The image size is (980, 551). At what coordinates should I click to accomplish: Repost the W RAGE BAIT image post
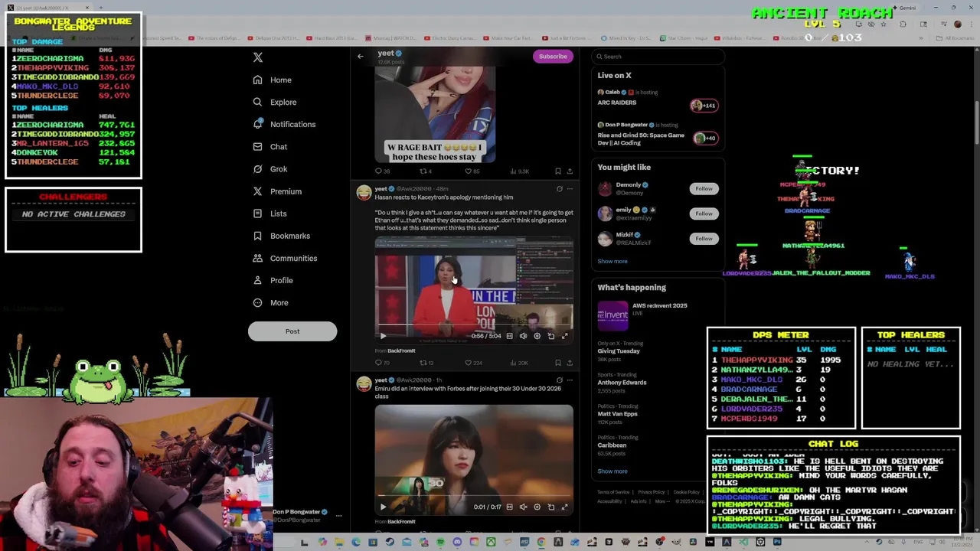coord(426,171)
